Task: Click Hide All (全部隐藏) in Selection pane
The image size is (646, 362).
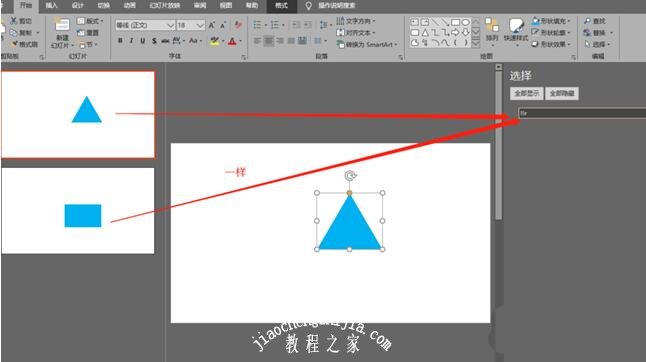Action: point(562,93)
